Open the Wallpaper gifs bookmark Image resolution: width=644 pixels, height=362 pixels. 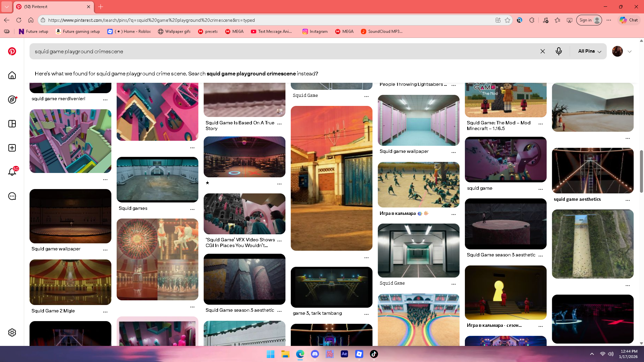[x=174, y=32]
